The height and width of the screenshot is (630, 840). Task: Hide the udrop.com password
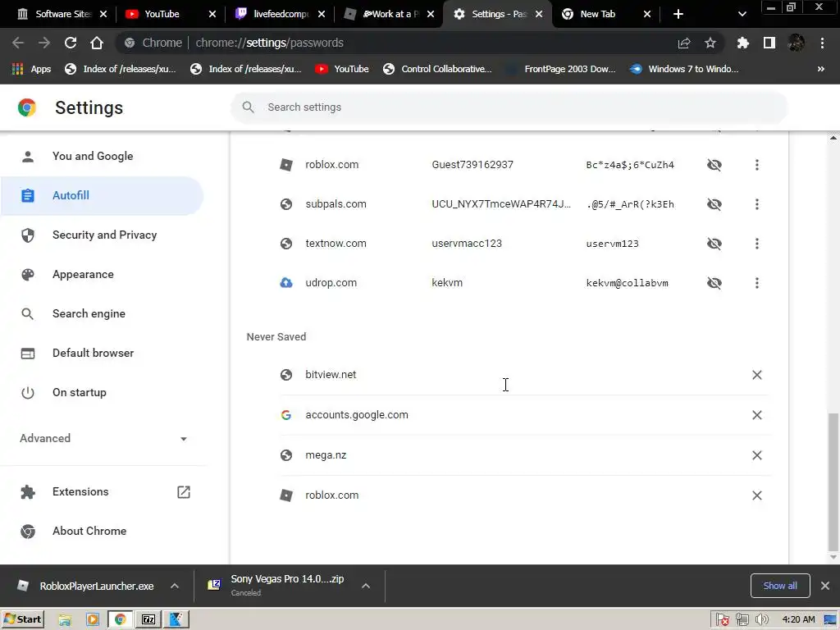[x=714, y=283]
